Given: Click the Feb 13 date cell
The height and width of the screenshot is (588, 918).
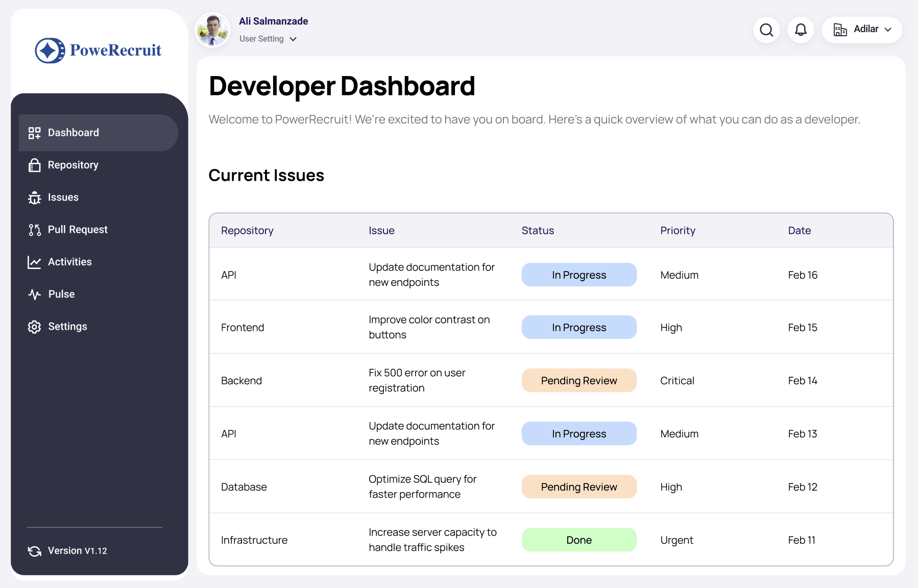Looking at the screenshot, I should click(803, 434).
